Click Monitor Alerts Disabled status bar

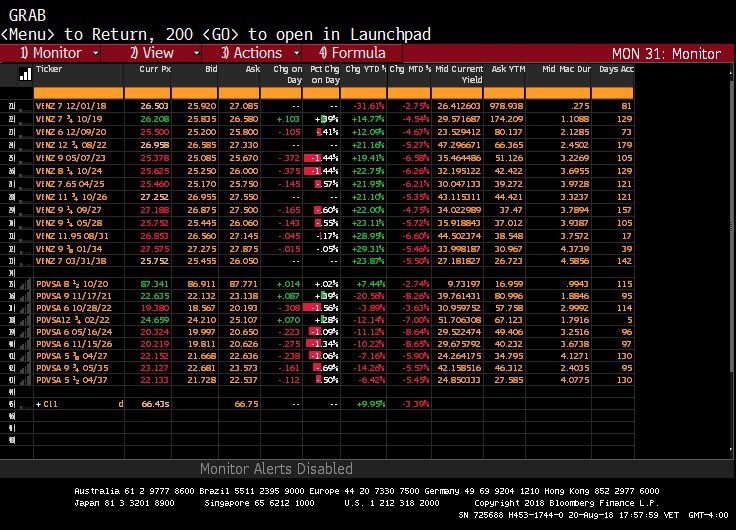point(276,469)
